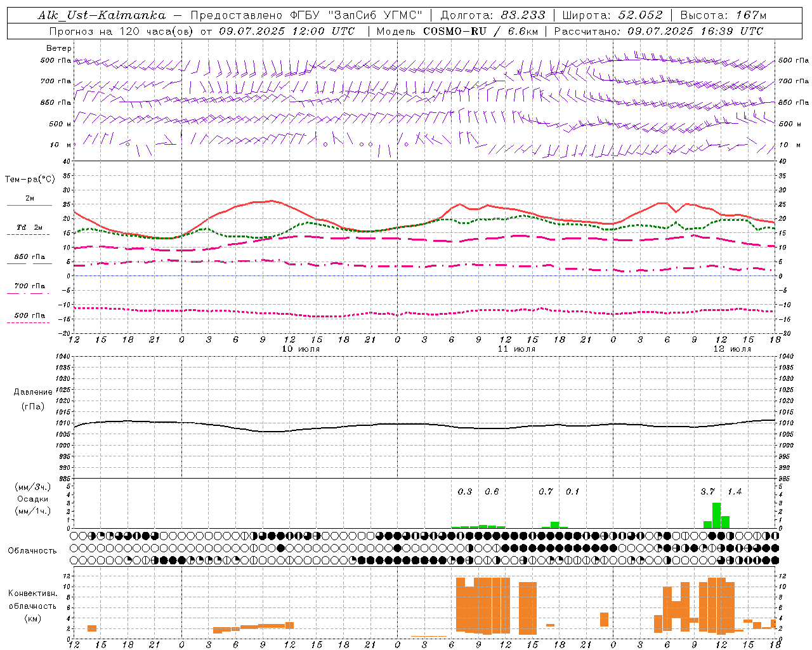This screenshot has width=812, height=650.
Task: Click the 700 гПа dash-dot temperature legend line
Action: (x=29, y=293)
